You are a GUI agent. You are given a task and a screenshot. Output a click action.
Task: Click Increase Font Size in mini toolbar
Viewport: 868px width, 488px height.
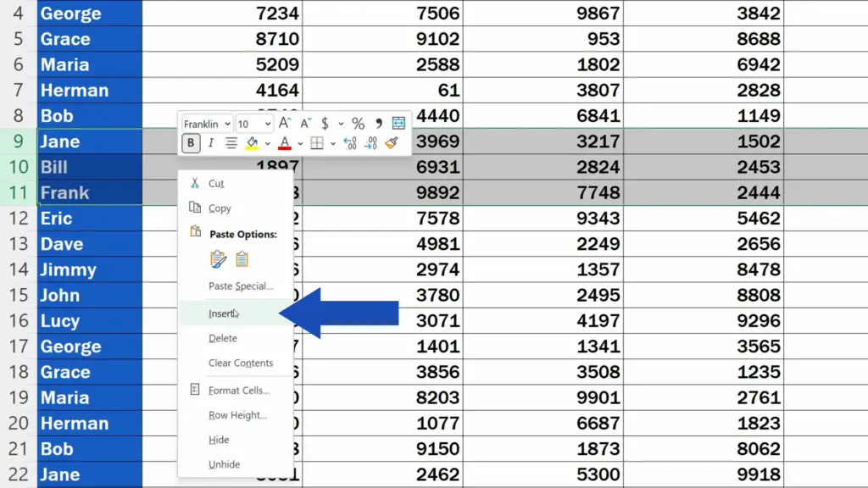285,124
